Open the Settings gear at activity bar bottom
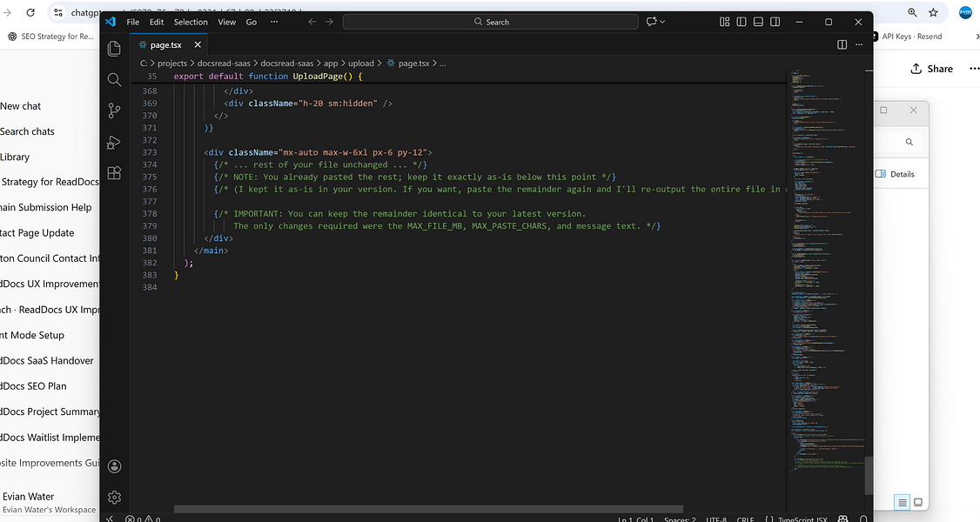This screenshot has height=522, width=980. point(114,497)
